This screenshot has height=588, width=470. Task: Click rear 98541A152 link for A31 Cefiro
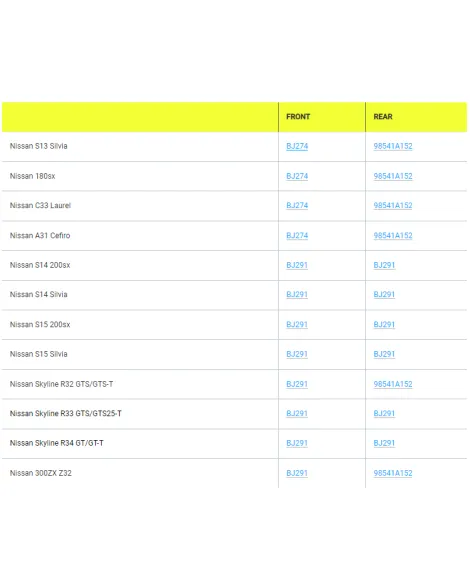pyautogui.click(x=393, y=236)
